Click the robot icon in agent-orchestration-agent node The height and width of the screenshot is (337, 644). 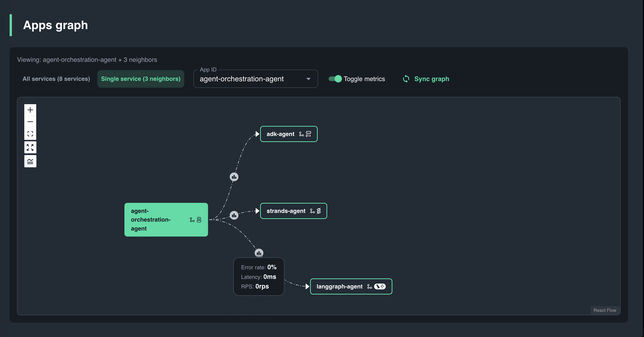click(x=199, y=220)
